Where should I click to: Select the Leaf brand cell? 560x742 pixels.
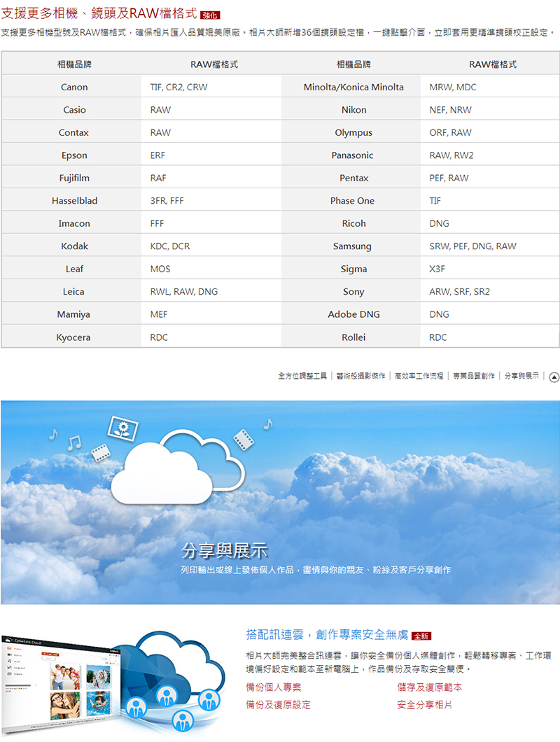(71, 269)
